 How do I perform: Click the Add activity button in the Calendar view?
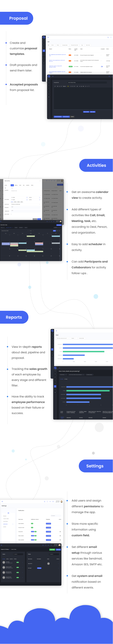tap(59, 225)
